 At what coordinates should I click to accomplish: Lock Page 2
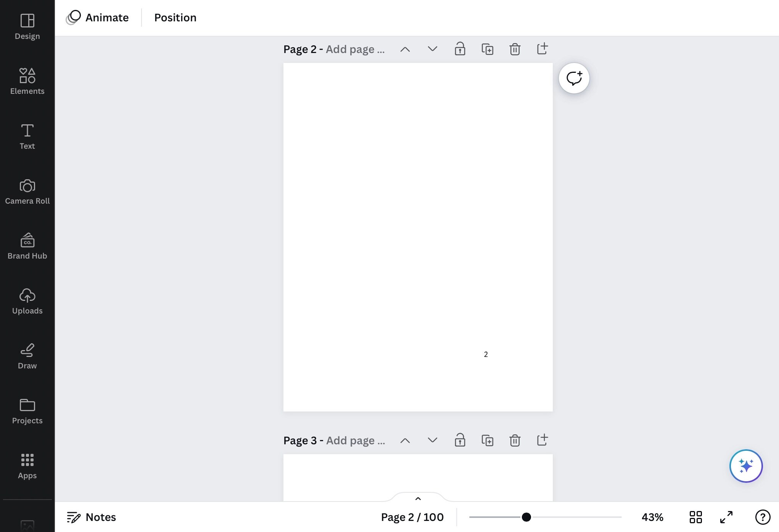tap(460, 49)
